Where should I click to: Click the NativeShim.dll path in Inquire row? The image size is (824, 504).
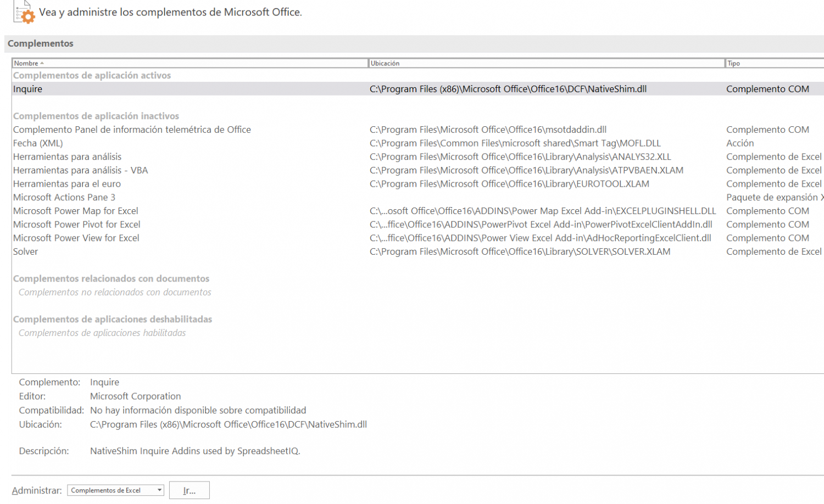click(508, 89)
